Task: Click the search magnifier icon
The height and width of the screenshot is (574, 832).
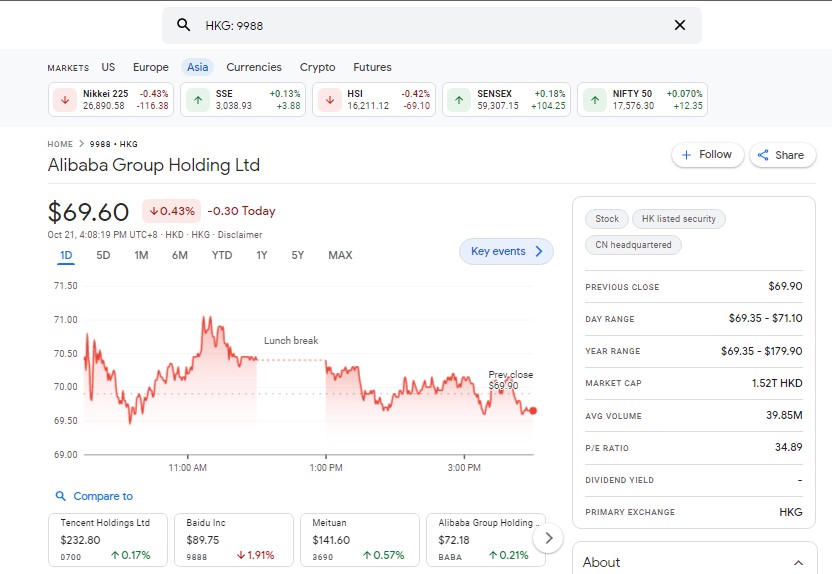Action: click(184, 25)
